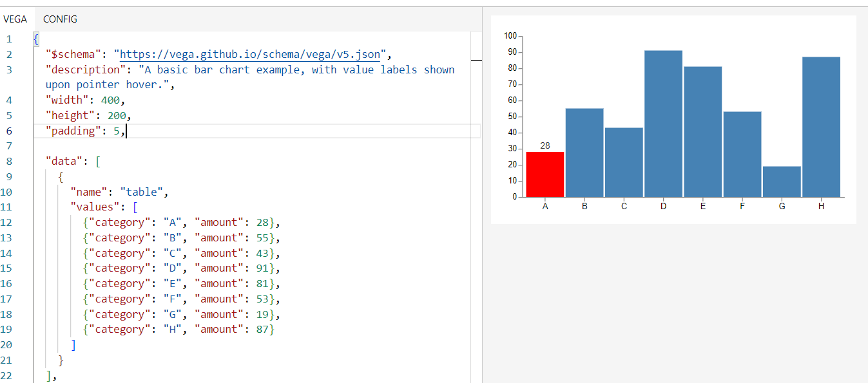Click the "data" key in the editor
Image resolution: width=868 pixels, height=383 pixels.
click(x=64, y=162)
